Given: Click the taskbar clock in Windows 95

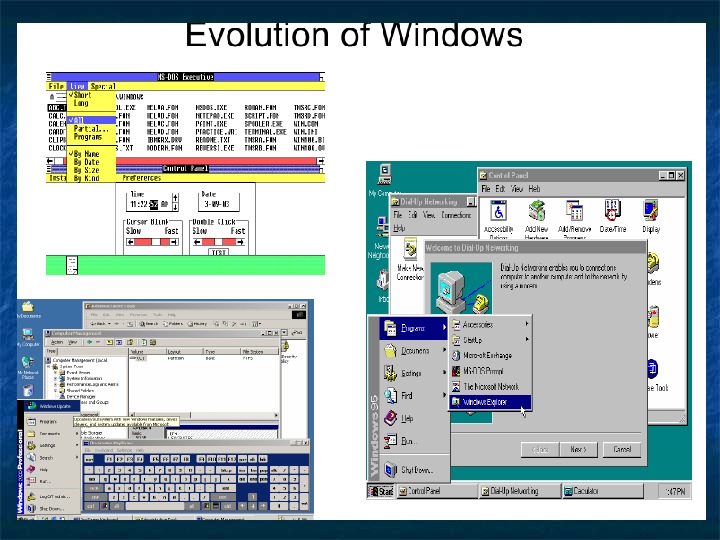Looking at the screenshot, I should (x=675, y=492).
